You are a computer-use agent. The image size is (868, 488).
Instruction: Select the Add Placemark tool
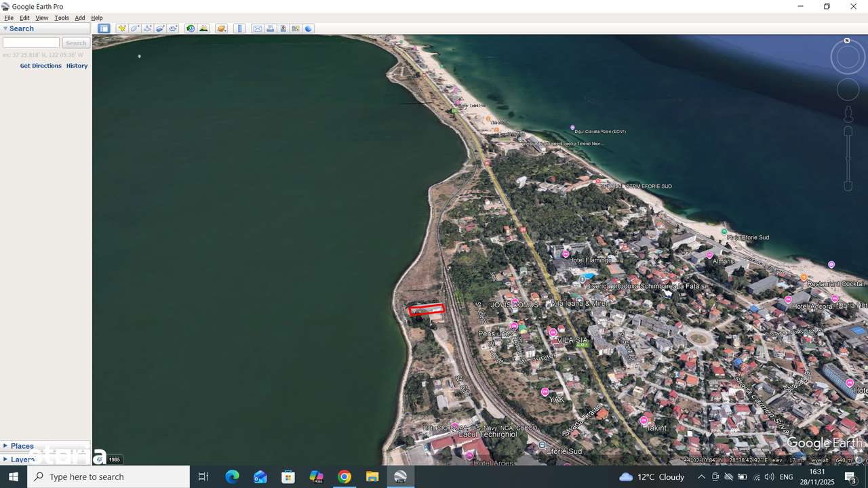pyautogui.click(x=121, y=28)
